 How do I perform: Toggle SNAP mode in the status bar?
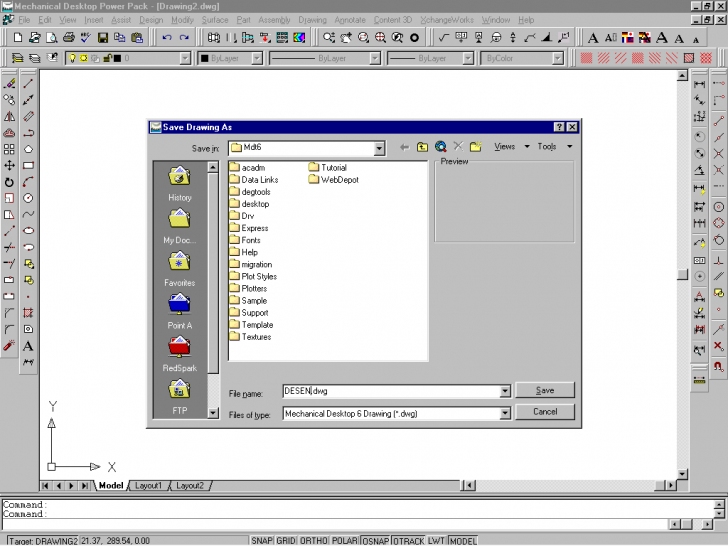(262, 541)
